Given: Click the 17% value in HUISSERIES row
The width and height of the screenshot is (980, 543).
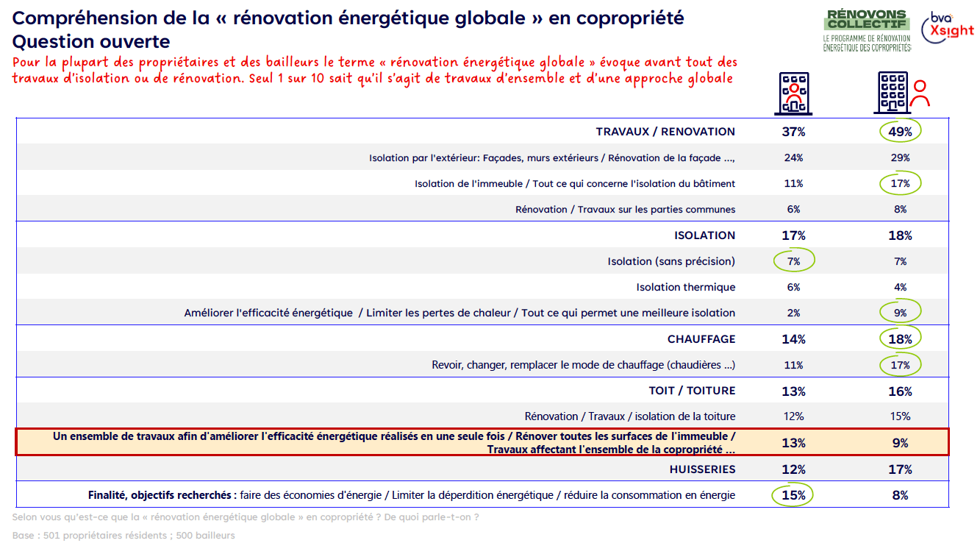Looking at the screenshot, I should point(901,469).
